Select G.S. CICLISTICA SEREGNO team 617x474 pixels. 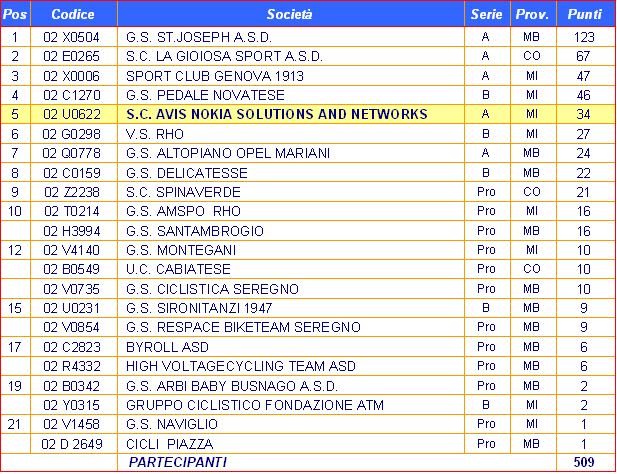coord(212,289)
